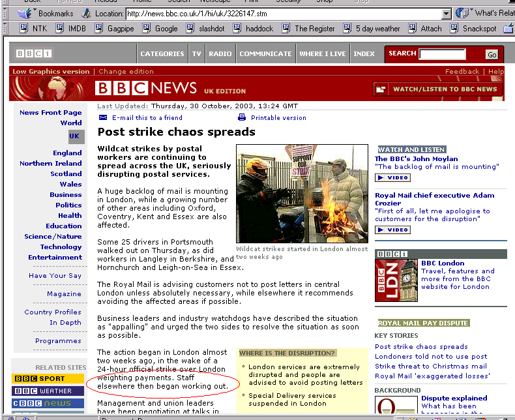Screen dimensions: 515x420
Task: Open the Radio tab
Action: 220,53
